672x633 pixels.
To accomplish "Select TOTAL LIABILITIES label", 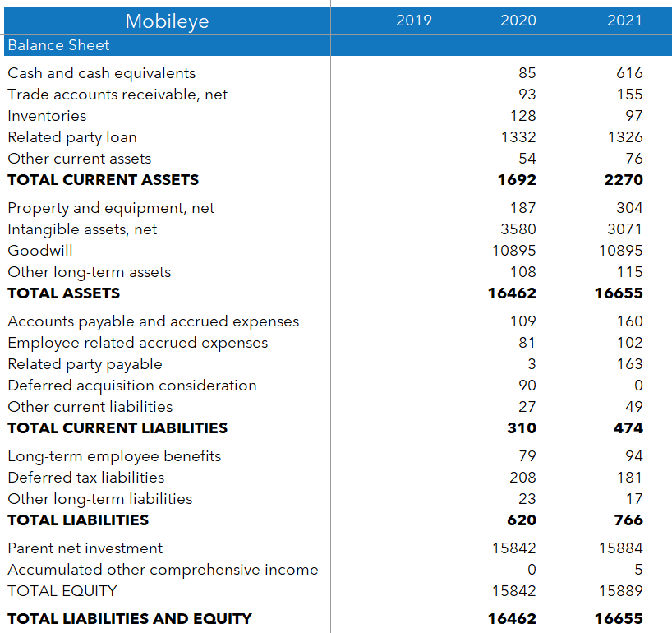I will 78,520.
